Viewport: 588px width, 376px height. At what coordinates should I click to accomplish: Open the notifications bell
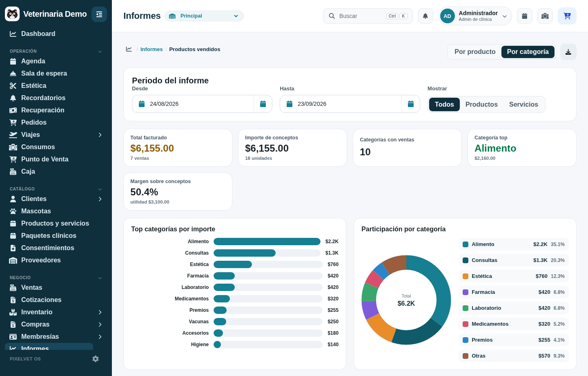click(425, 16)
